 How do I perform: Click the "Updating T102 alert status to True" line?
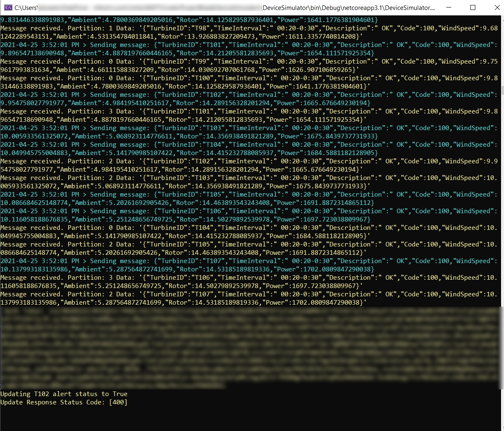64,394
